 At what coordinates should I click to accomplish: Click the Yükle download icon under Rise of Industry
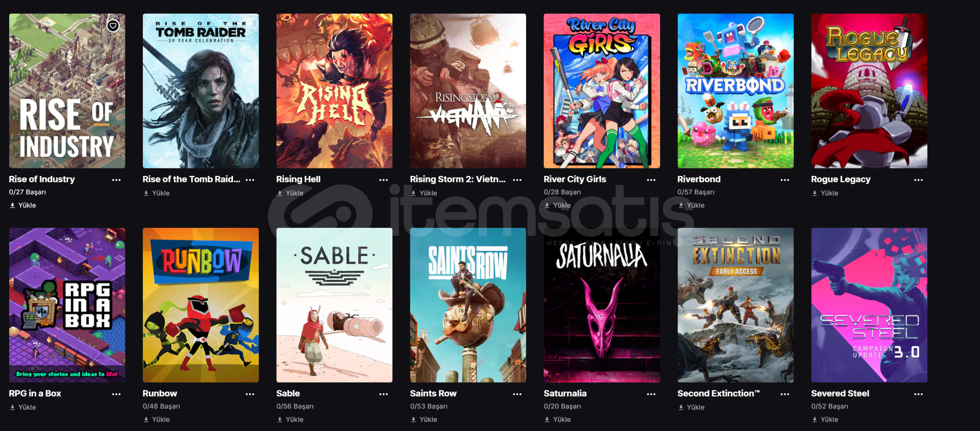pos(12,205)
